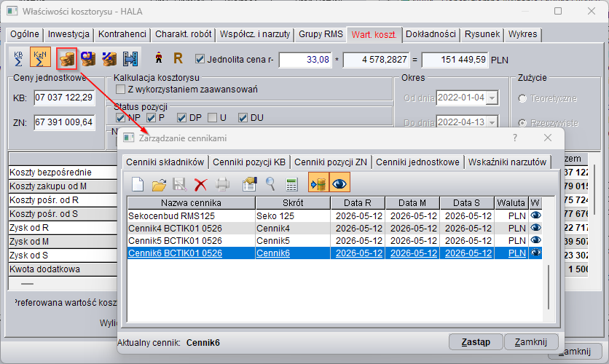Open the Dokładności tab
Screen dimensions: 609x364
pyautogui.click(x=431, y=34)
